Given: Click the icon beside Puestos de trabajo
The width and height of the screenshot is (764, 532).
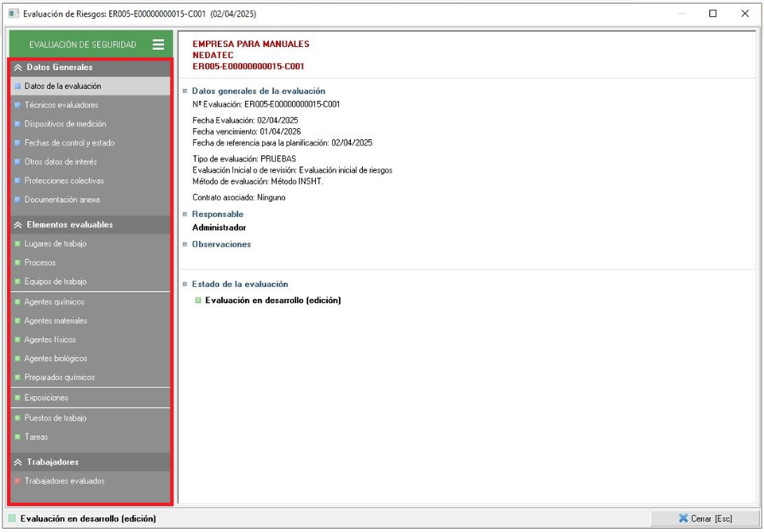Looking at the screenshot, I should point(17,418).
